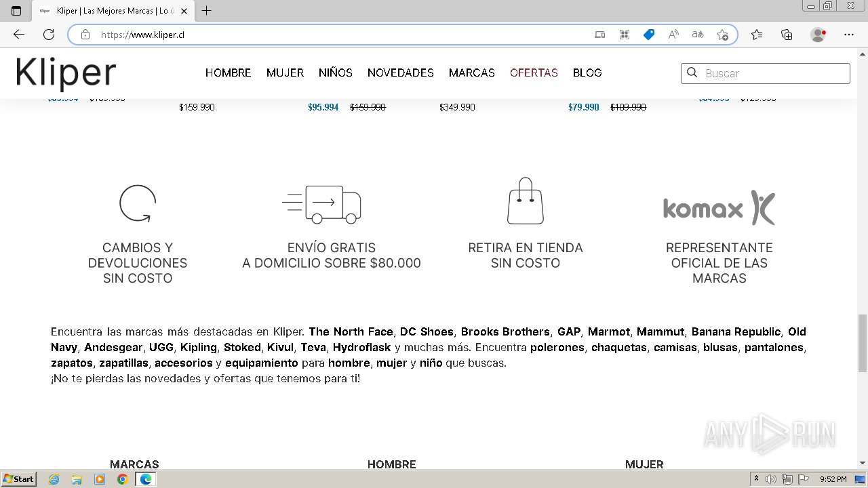The height and width of the screenshot is (488, 868).
Task: Open the Mammut brand link
Action: tap(660, 331)
